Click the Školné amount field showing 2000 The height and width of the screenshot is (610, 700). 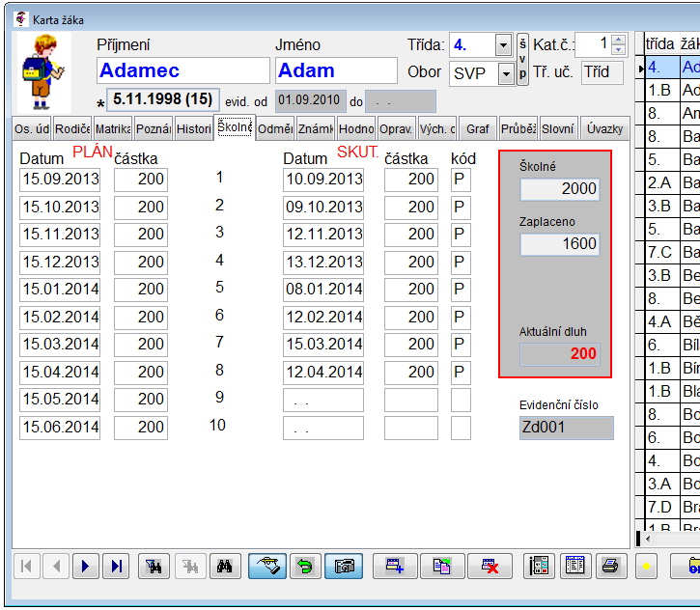[560, 189]
